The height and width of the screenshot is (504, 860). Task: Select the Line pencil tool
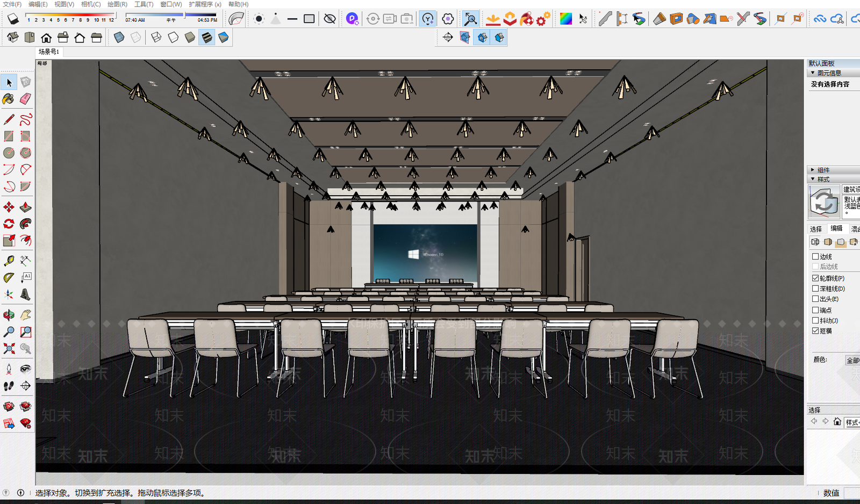[x=9, y=119]
